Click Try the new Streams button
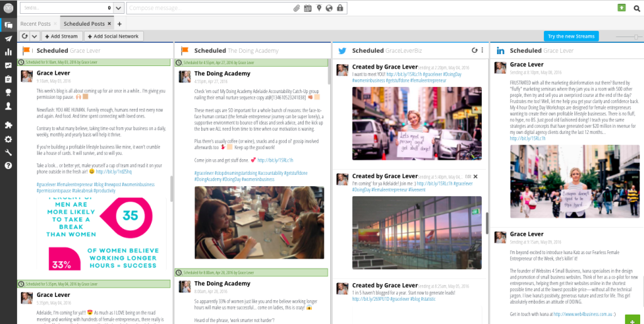Viewport: 644px width, 324px height. 571,36
